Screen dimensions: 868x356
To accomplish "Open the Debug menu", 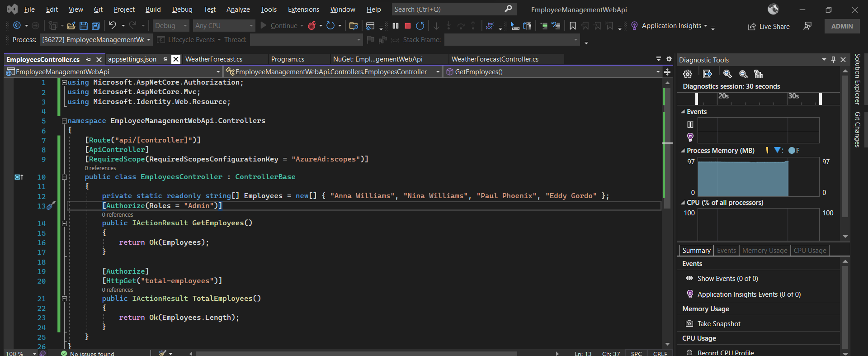I will coord(182,9).
